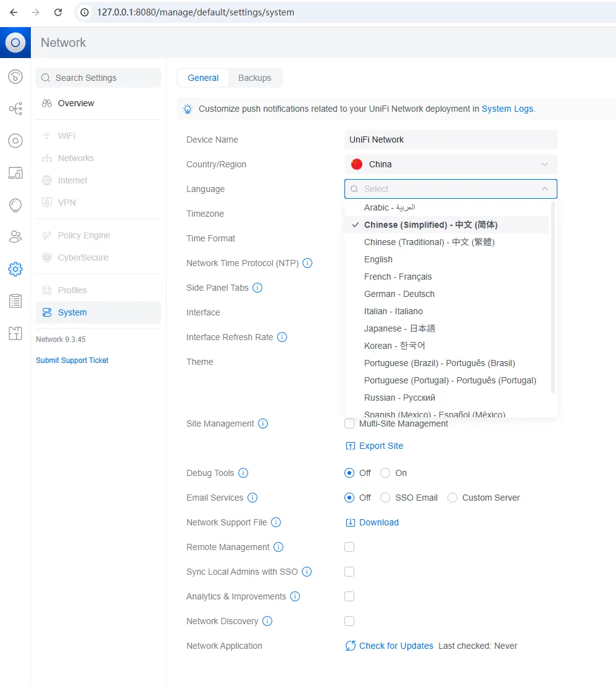Screen dimensions: 616x684
Task: Show info for Network Time Protocol (NTP)
Action: [x=307, y=263]
